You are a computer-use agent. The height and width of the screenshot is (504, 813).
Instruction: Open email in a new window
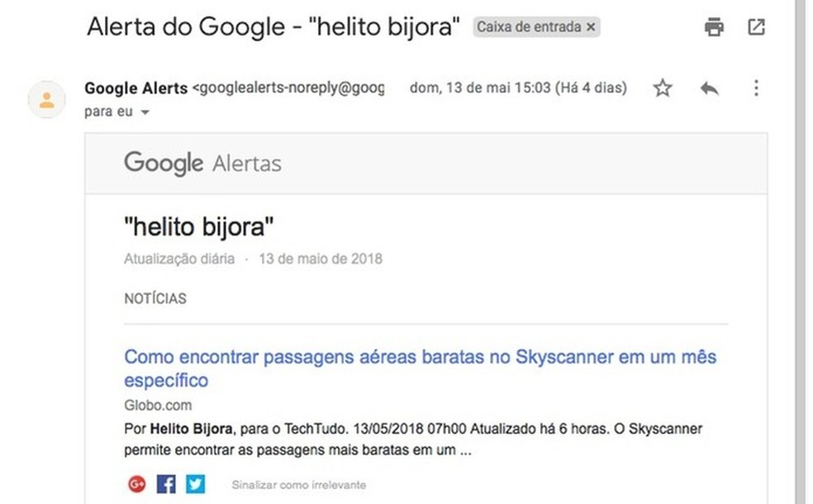tap(757, 26)
